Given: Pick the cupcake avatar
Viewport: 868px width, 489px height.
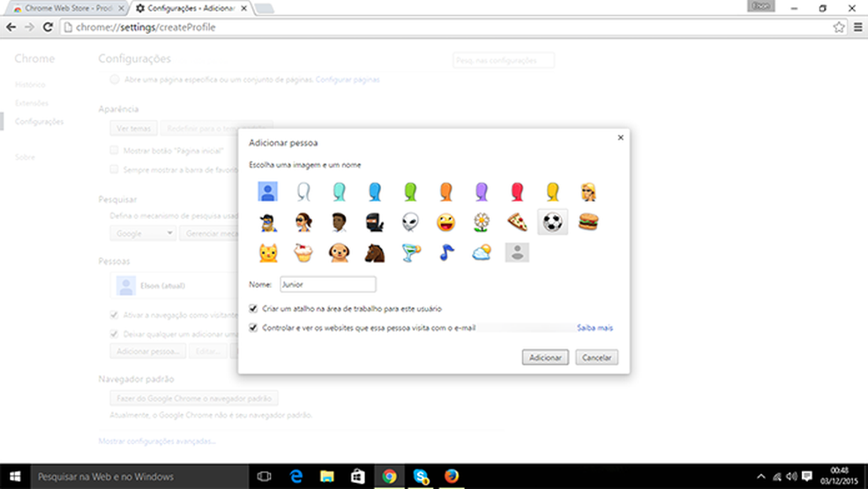Looking at the screenshot, I should [x=303, y=252].
